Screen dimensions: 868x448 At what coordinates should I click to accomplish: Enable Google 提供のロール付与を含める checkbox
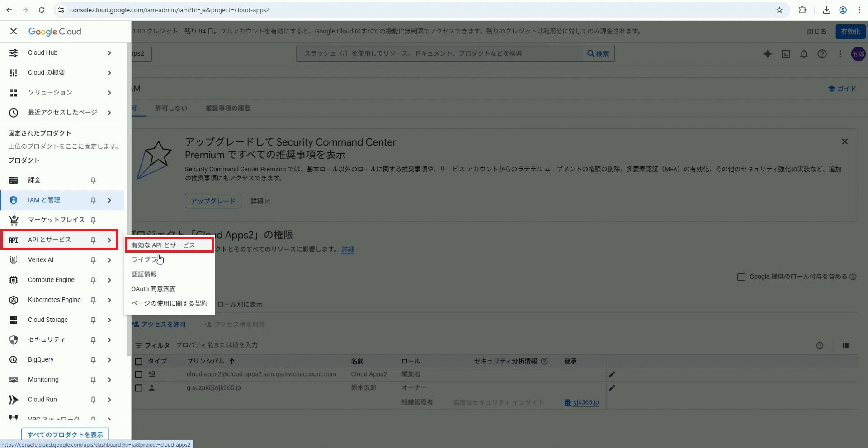pos(741,277)
